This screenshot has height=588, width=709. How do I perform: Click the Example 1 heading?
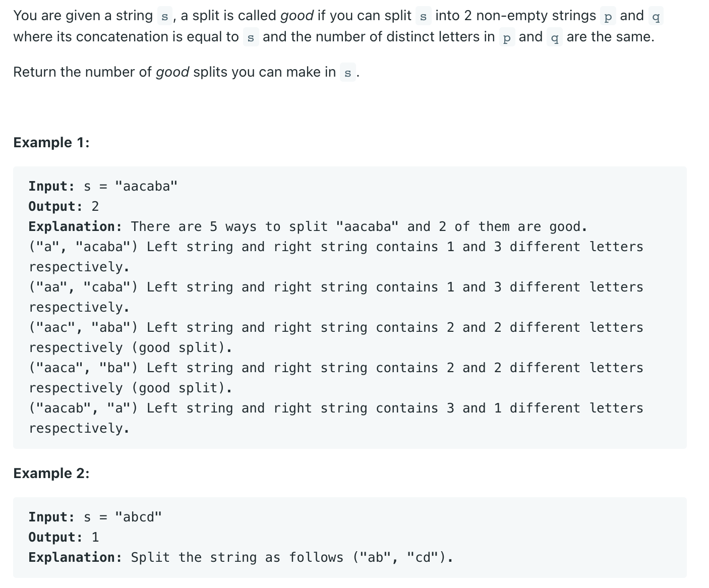click(51, 143)
